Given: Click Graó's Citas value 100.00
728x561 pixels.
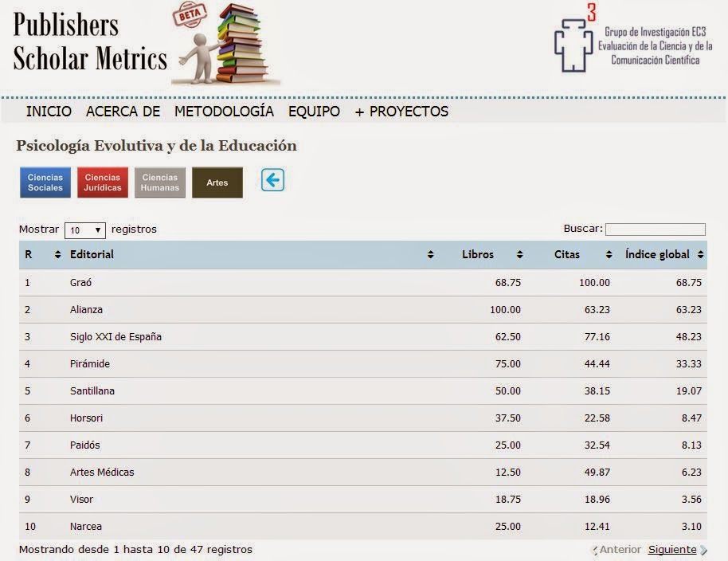Looking at the screenshot, I should [595, 282].
